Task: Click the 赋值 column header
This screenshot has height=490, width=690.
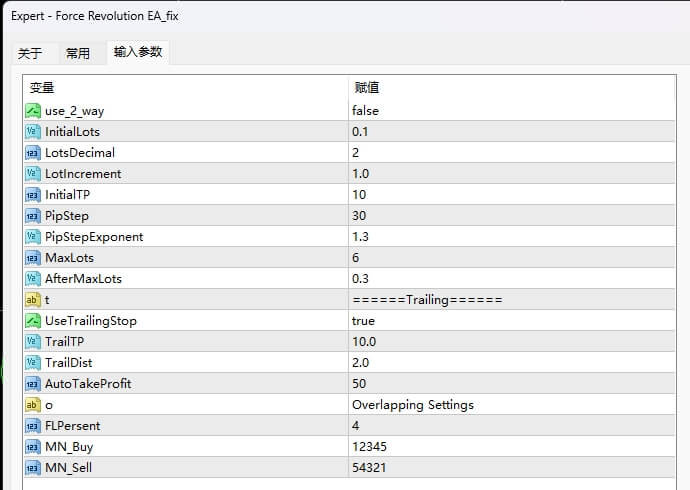Action: coord(367,88)
